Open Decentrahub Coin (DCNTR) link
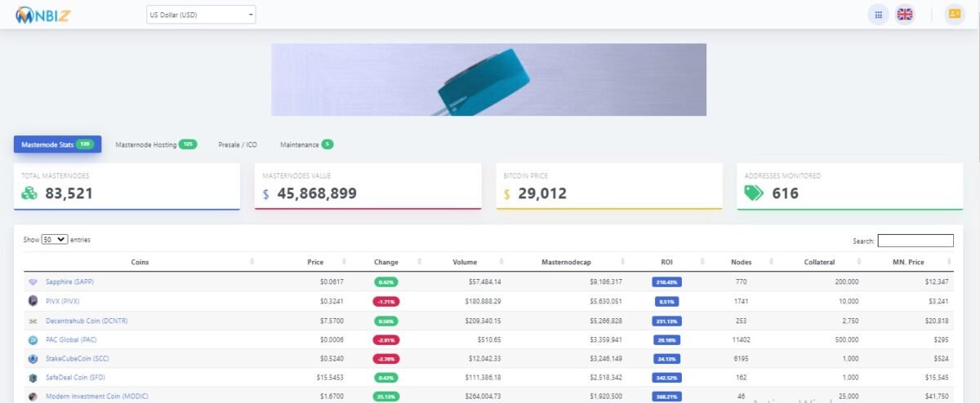Screen dimensions: 980x403 (x=87, y=321)
